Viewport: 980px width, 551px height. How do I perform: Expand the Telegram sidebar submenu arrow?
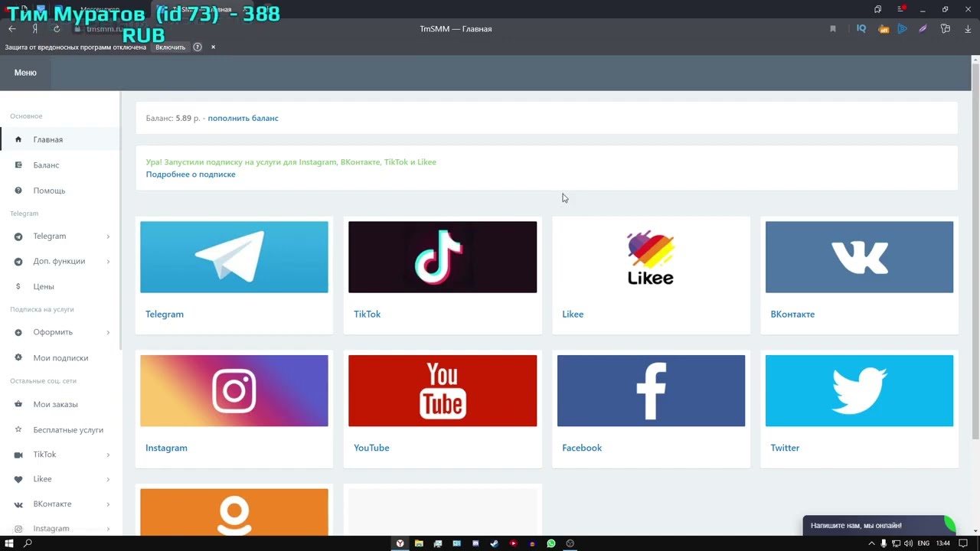pos(108,236)
